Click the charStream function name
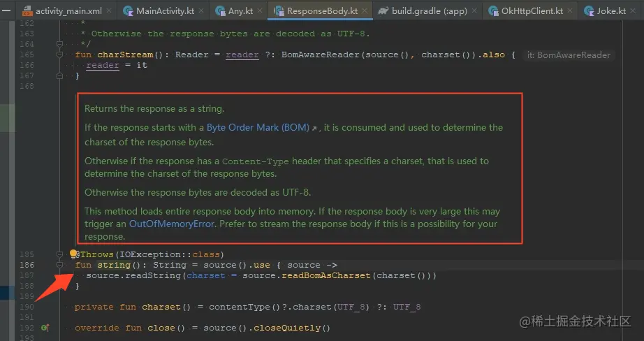 point(125,55)
